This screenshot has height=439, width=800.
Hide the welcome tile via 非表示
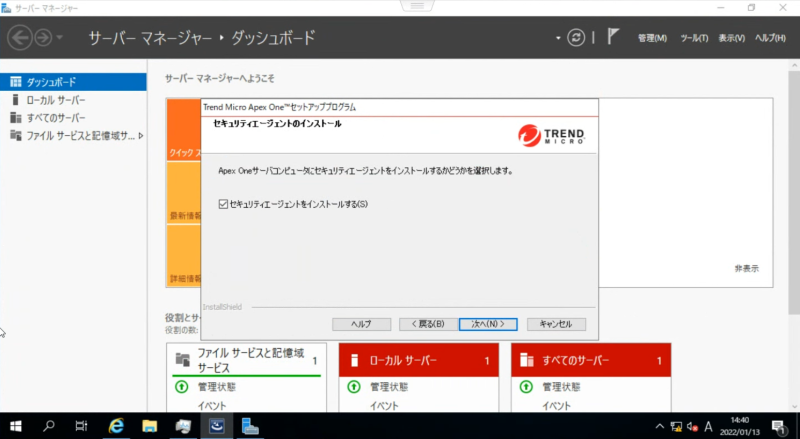pos(746,269)
